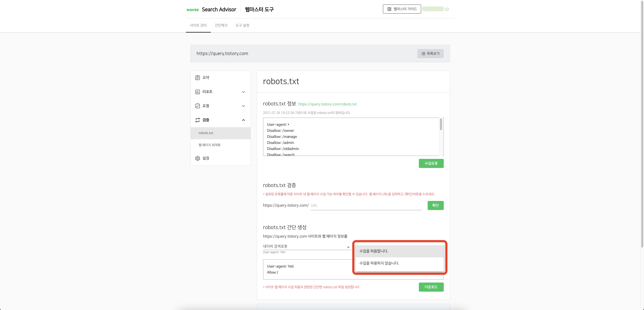The image size is (644, 310).
Task: Click the Disallow: /owner line
Action: tap(280, 131)
